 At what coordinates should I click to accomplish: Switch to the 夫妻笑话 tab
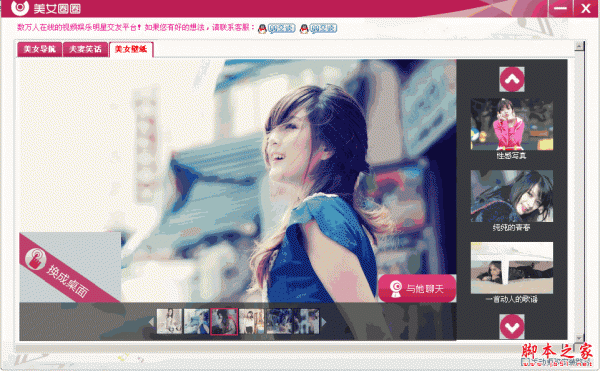point(85,49)
